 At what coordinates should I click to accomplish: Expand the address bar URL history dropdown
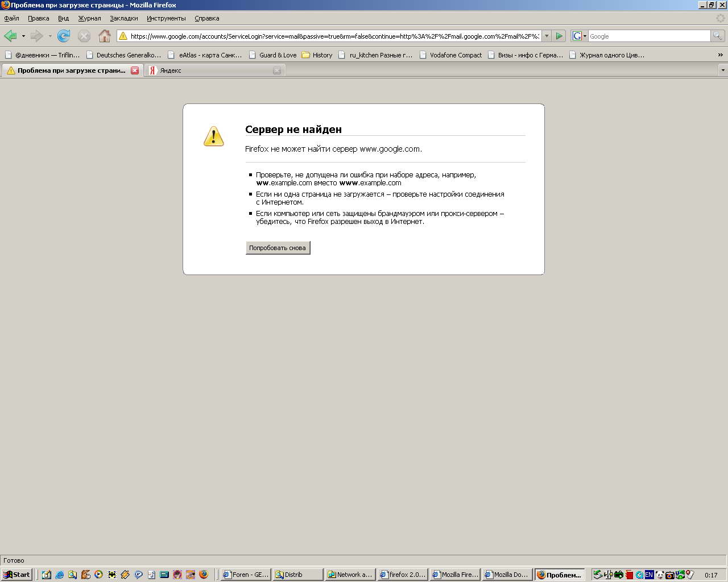point(547,36)
